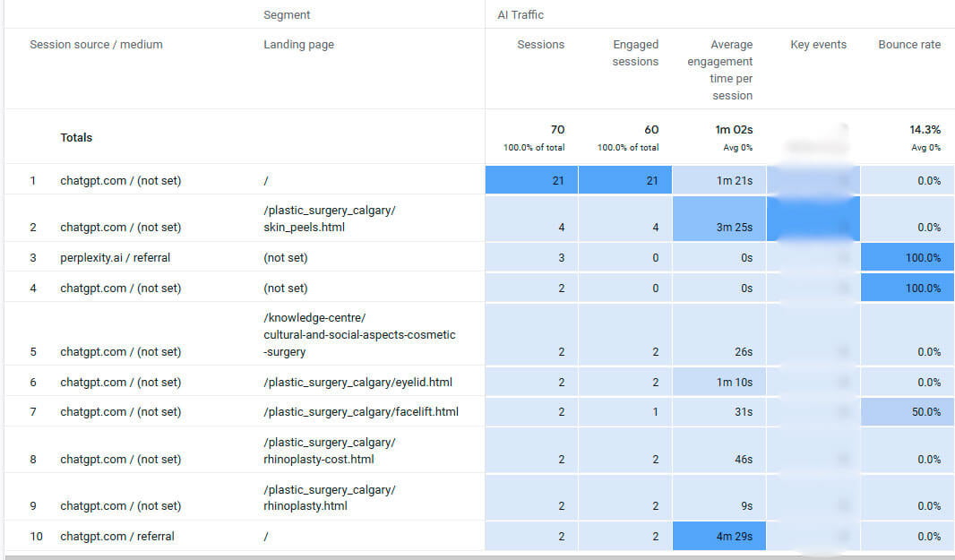Click the Engaged sessions column header

635,53
